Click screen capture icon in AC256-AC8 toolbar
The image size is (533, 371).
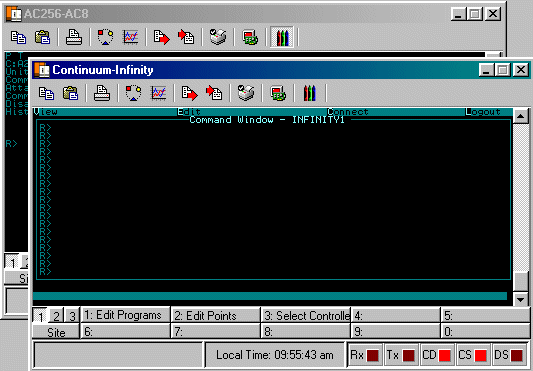click(250, 37)
